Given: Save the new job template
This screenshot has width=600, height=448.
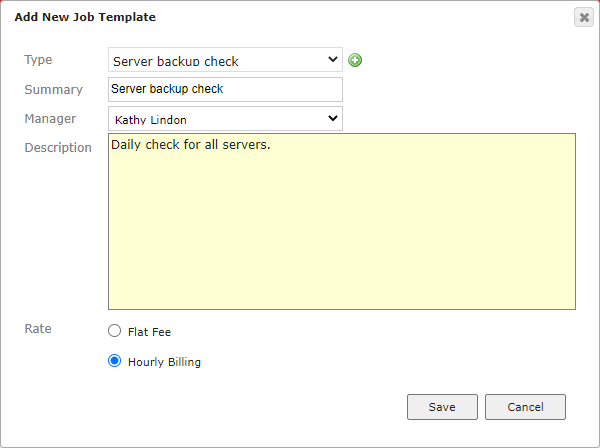Looking at the screenshot, I should click(442, 407).
